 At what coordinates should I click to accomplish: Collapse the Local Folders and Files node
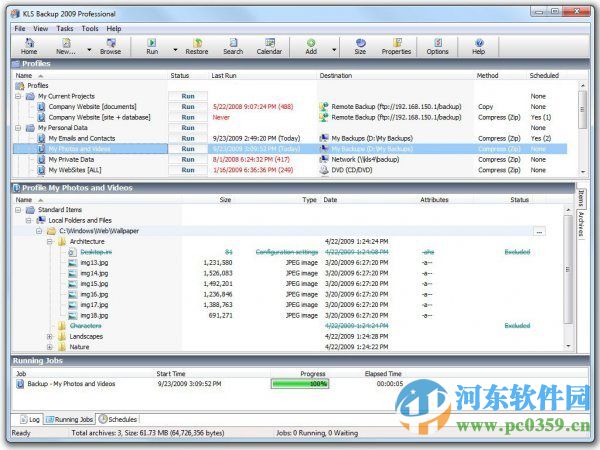(28, 220)
